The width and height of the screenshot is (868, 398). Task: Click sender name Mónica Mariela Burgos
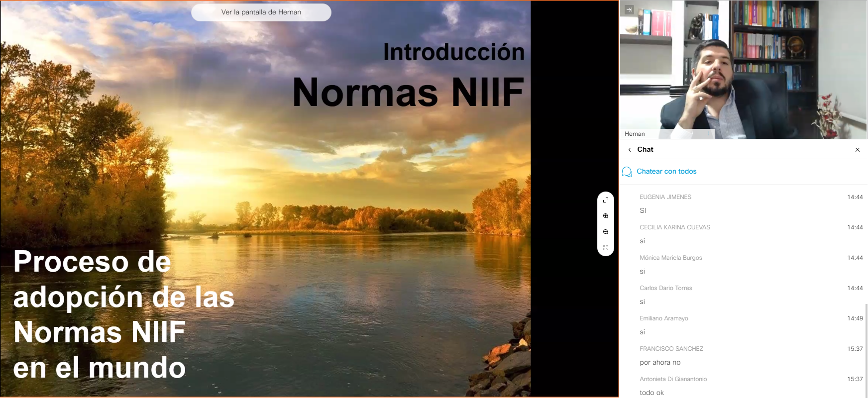pos(671,258)
